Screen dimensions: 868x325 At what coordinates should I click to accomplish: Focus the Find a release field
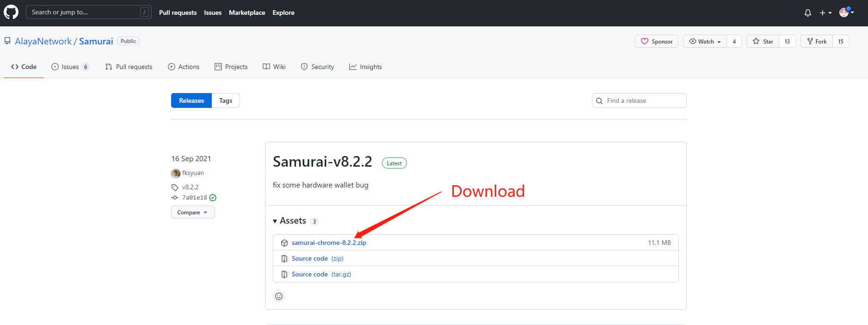pos(643,100)
